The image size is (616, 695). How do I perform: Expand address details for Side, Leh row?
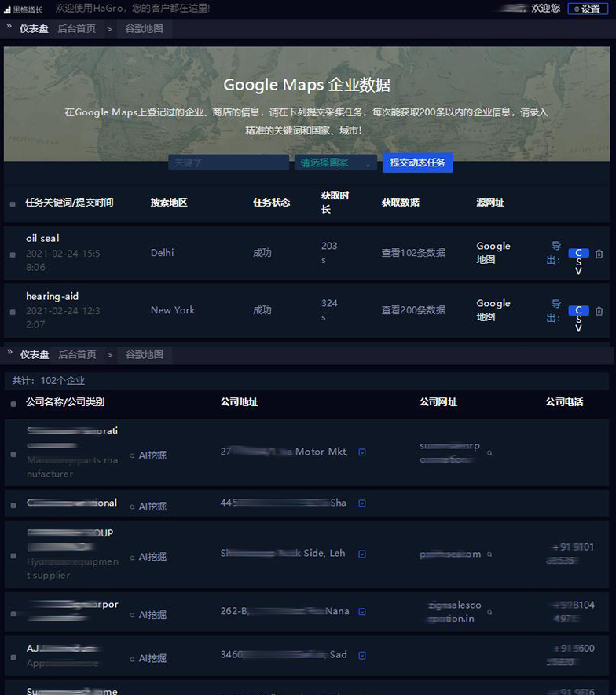point(361,554)
